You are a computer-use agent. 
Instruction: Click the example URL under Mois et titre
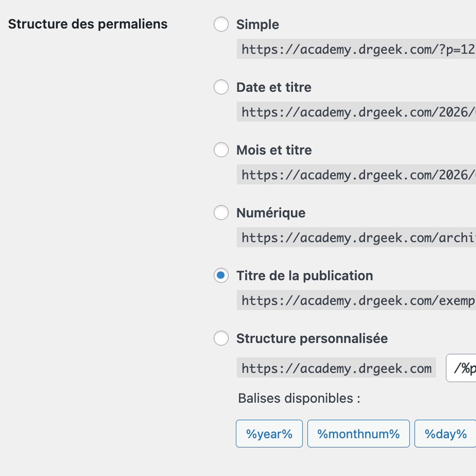click(357, 175)
